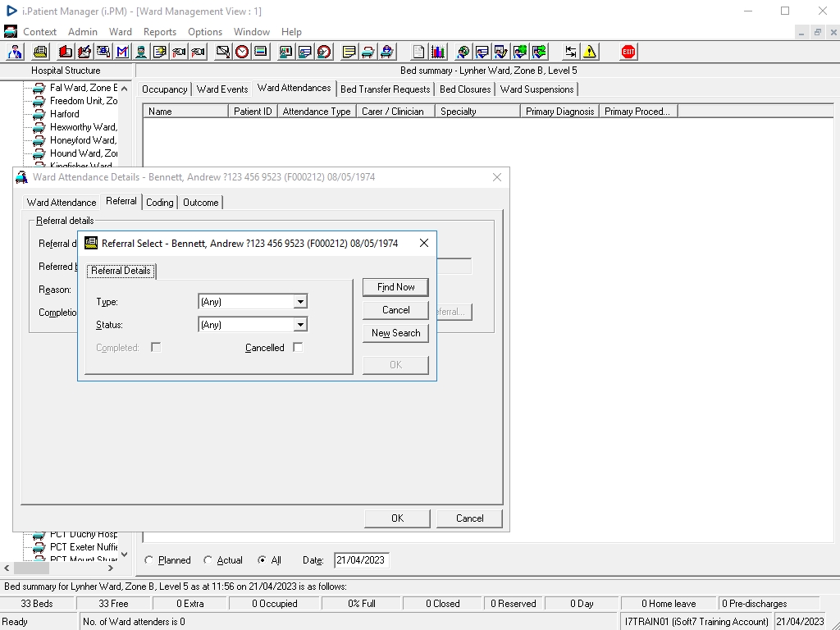Open the Ward menu
The width and height of the screenshot is (840, 630).
click(121, 32)
